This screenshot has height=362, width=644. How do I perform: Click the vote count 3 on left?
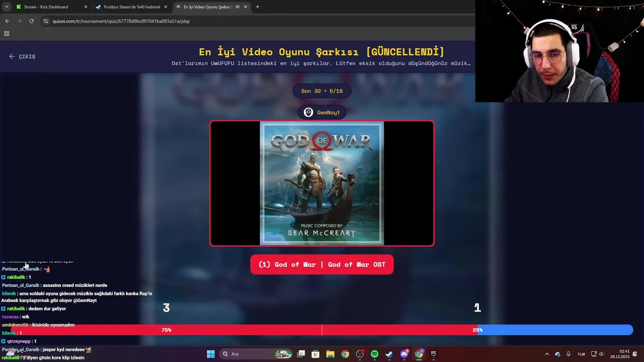pos(166,308)
